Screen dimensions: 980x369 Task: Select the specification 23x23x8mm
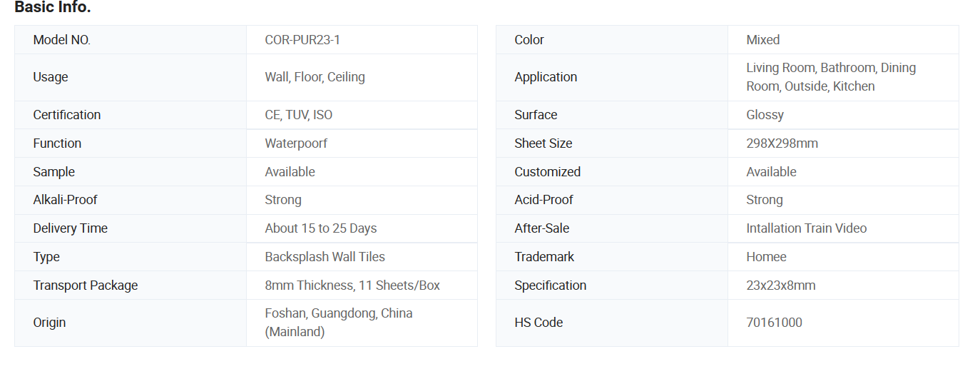coord(780,285)
